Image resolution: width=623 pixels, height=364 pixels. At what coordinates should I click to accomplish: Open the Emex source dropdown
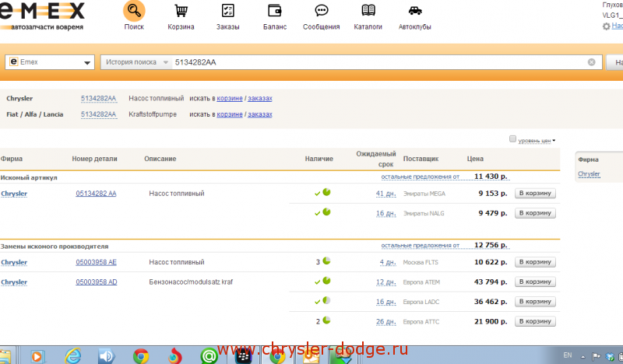click(50, 62)
